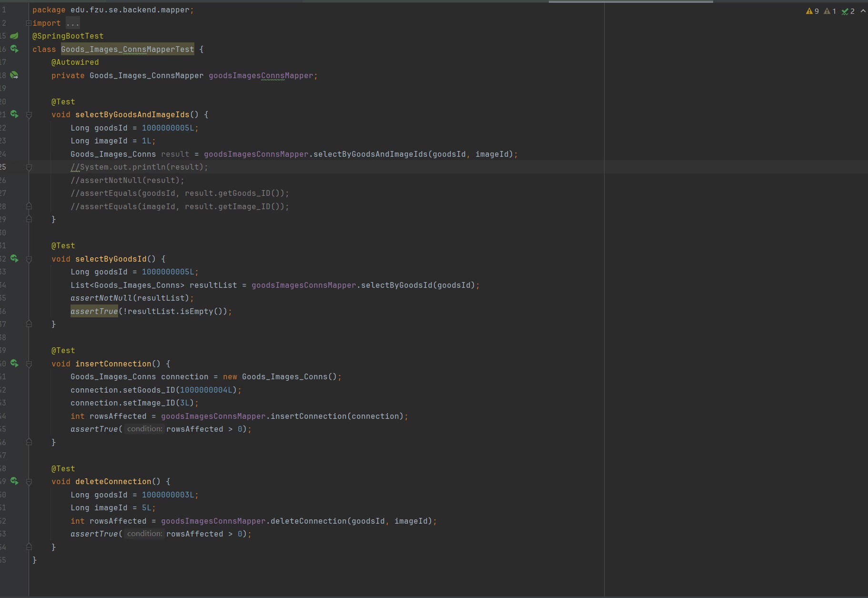Click the Spring bean leaf icon beside @SpringBootTest
This screenshot has width=868, height=598.
pyautogui.click(x=14, y=36)
